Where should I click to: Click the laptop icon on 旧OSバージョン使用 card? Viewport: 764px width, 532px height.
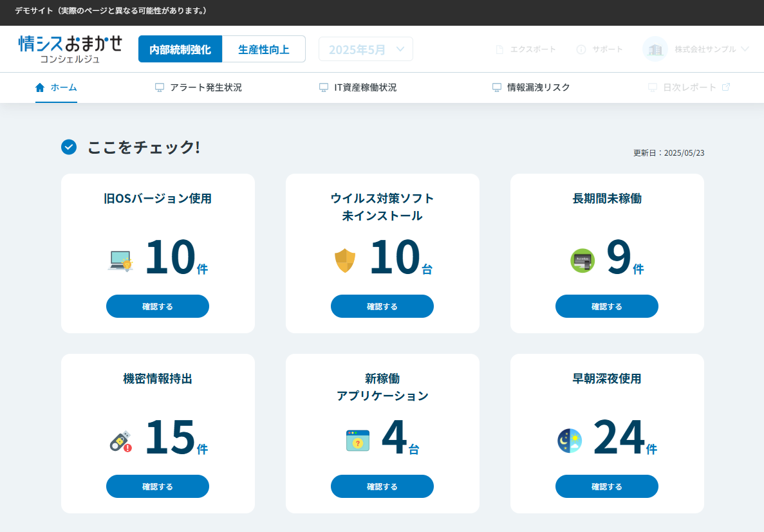[x=120, y=261]
